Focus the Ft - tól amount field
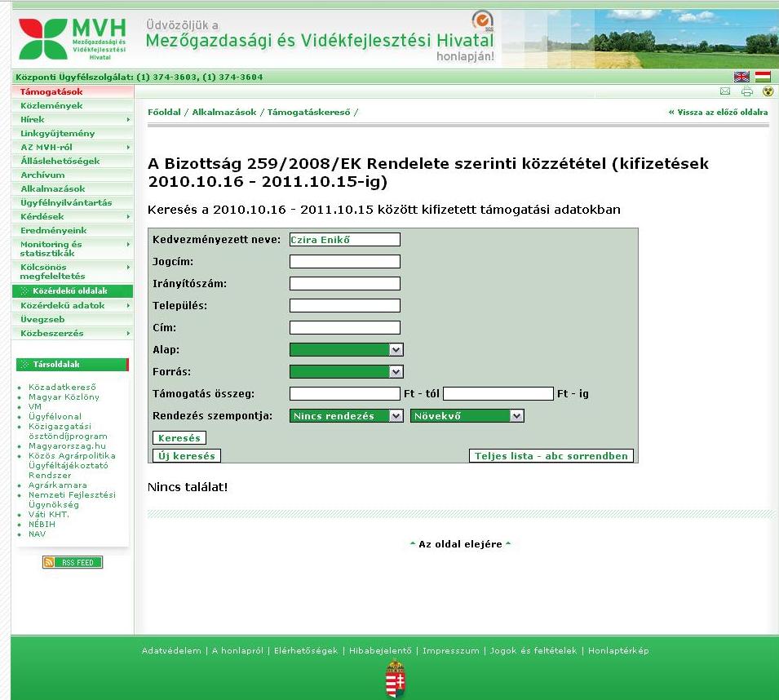This screenshot has height=700, width=779. pyautogui.click(x=345, y=393)
